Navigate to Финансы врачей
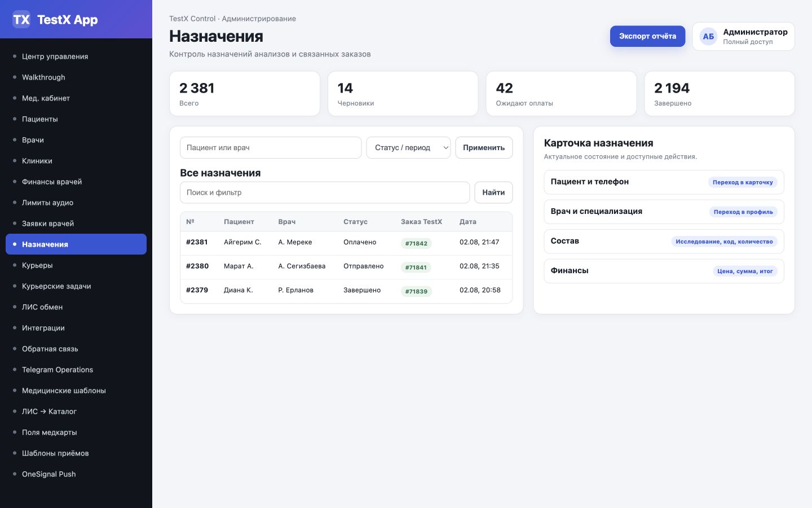 point(76,182)
